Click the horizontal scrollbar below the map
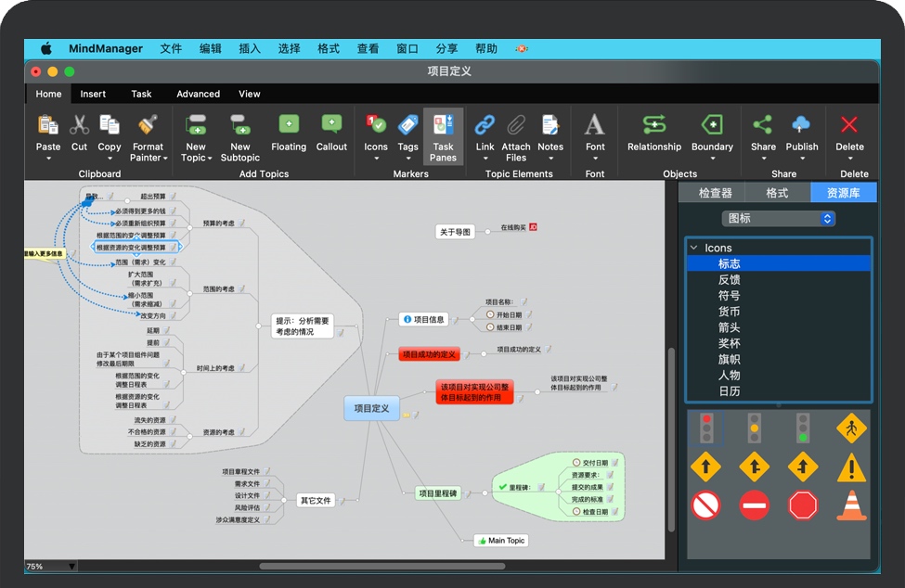905x588 pixels. click(381, 566)
